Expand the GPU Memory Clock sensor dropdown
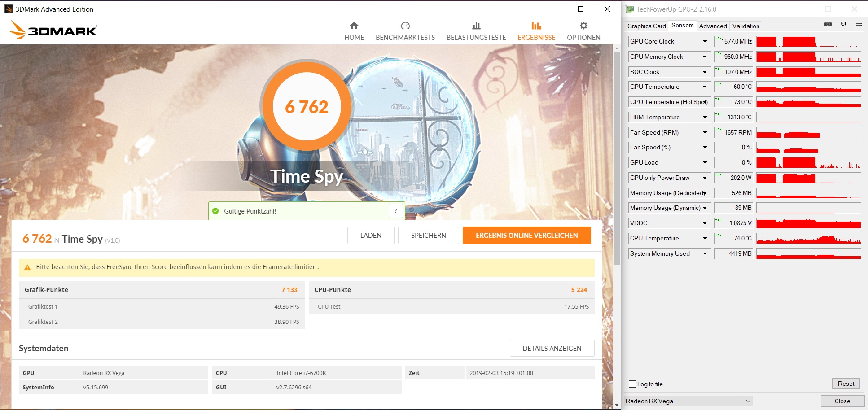868x410 pixels. click(705, 57)
